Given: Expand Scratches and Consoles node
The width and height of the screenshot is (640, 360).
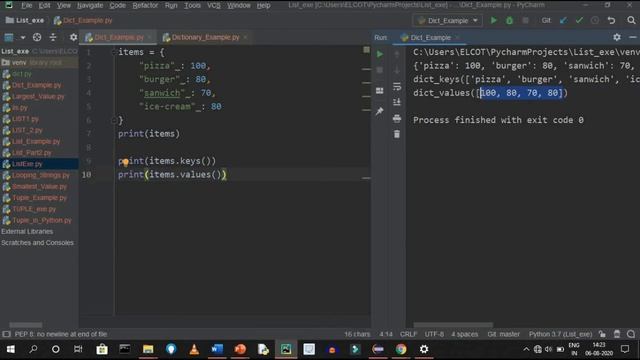Looking at the screenshot, I should [37, 242].
